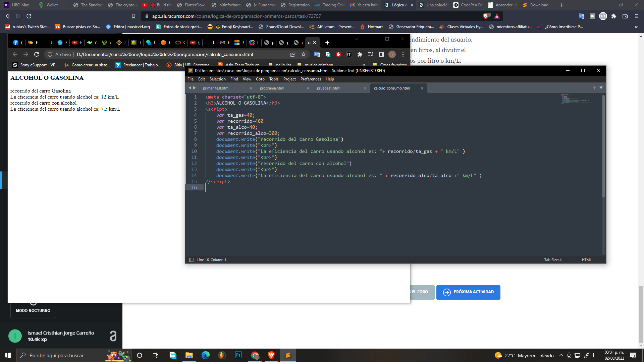
Task: Open the Tab Size: 4 selector
Action: pyautogui.click(x=553, y=260)
